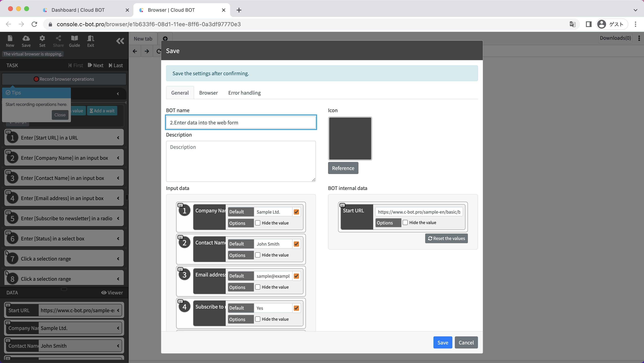Expand the Company Name data row arrow
The image size is (644, 363).
tap(118, 328)
